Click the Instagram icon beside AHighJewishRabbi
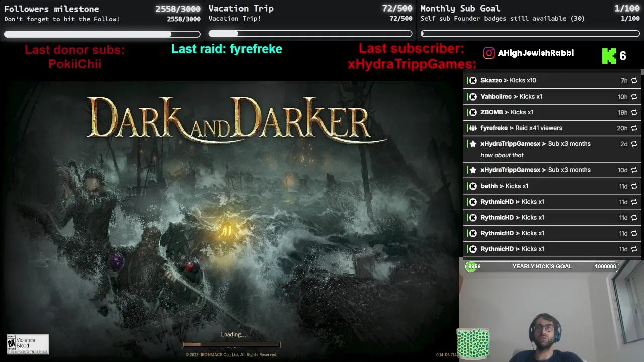 coord(489,53)
